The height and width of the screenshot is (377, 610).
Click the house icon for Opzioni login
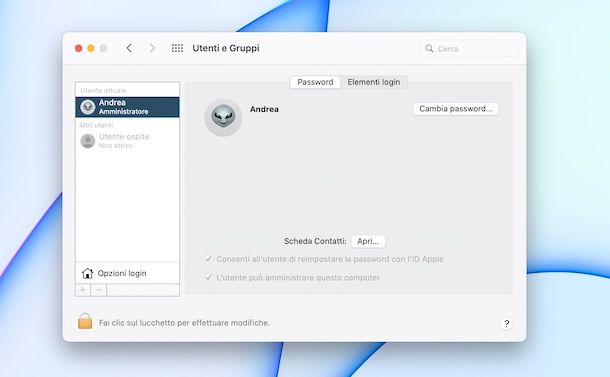click(88, 273)
